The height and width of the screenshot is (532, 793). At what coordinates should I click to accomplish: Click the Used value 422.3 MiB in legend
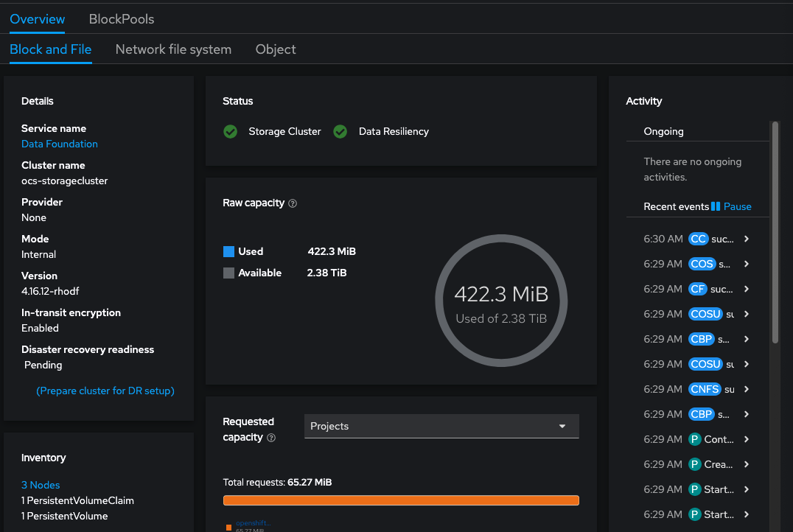point(332,252)
